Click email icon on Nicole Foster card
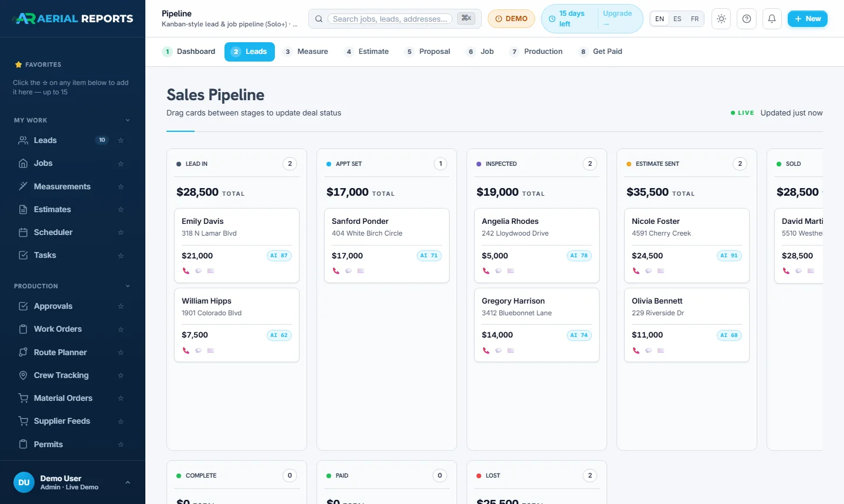Screen dimensions: 844x504 click(x=661, y=271)
